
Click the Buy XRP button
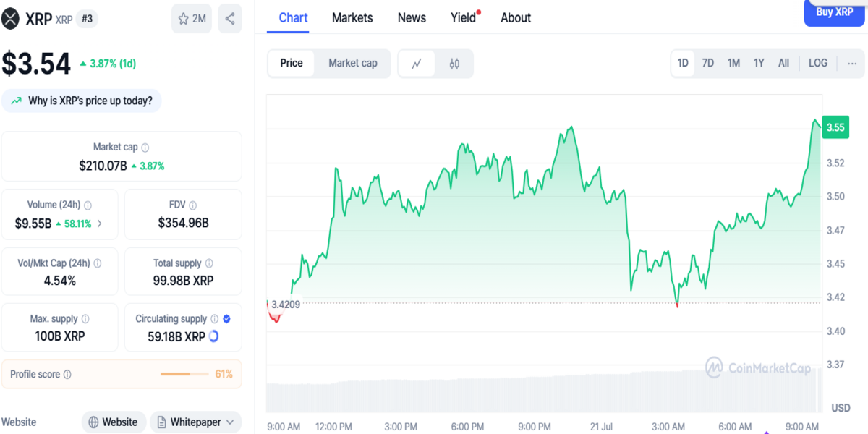(834, 12)
